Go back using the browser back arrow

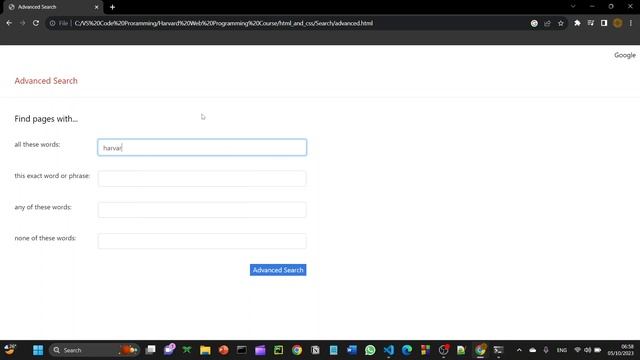pos(9,23)
